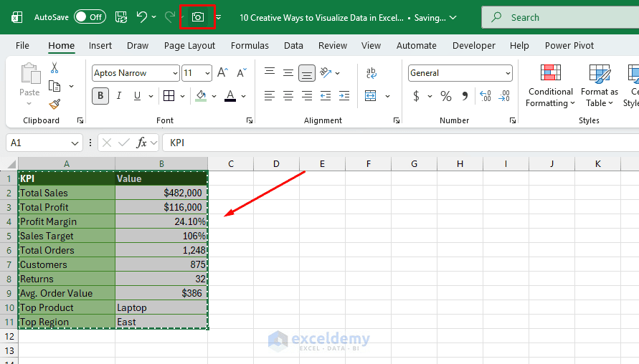Apply the Font Color A swatch
Image resolution: width=639 pixels, height=364 pixels.
[230, 96]
